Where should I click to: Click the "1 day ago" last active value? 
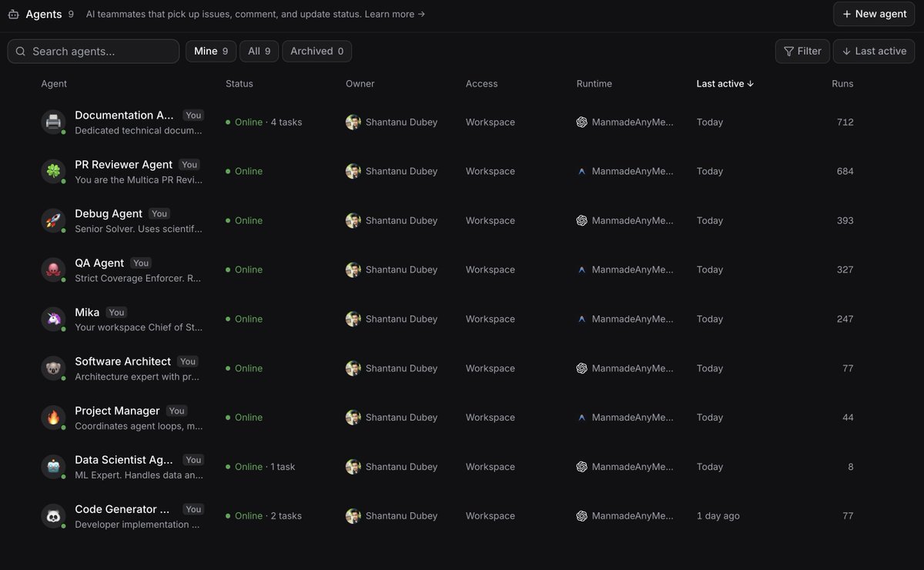click(x=718, y=516)
